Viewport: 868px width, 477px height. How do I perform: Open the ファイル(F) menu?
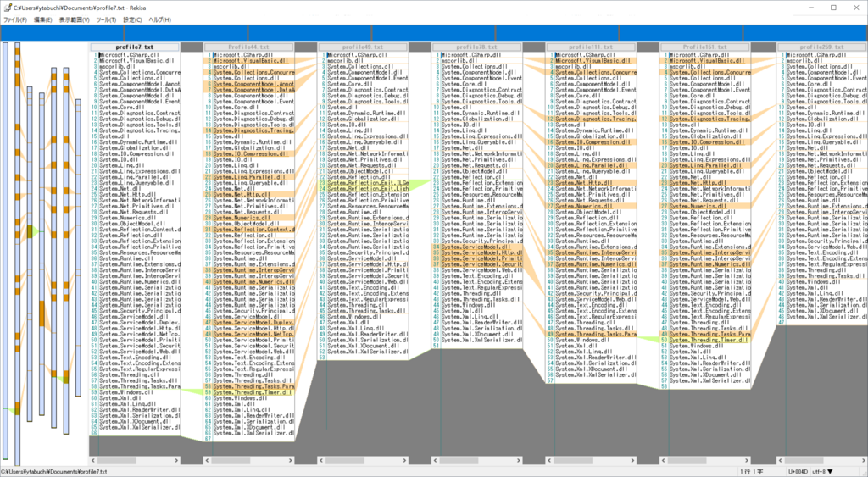[15, 20]
